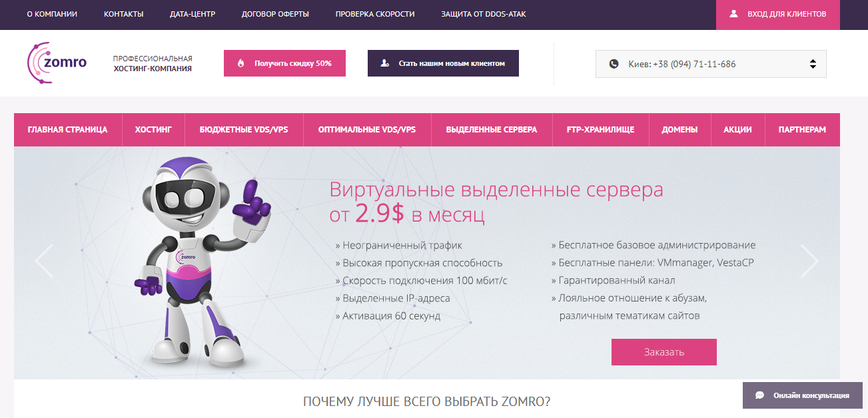Open БЮДЖЕТНЫЕ VDS/VPS menu item
The image size is (868, 418).
[244, 130]
